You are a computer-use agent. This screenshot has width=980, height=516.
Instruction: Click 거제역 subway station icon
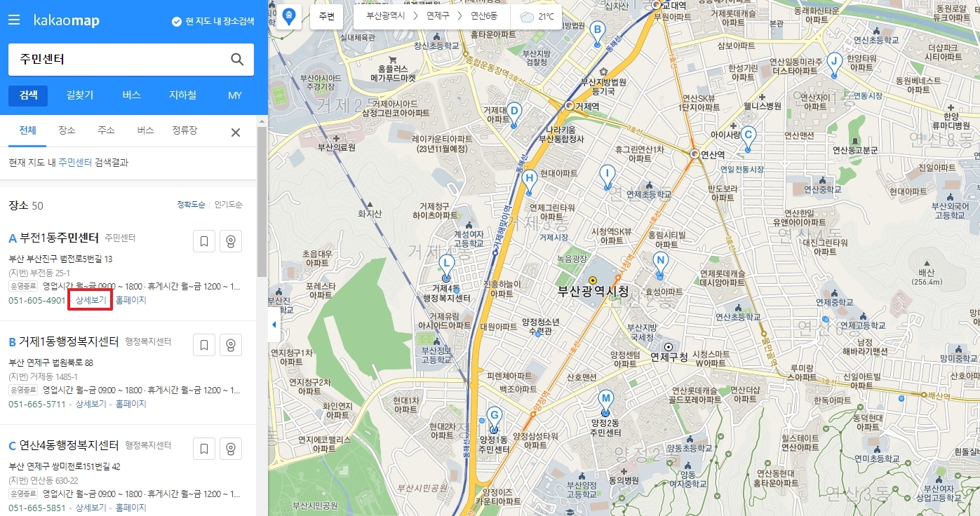point(569,105)
